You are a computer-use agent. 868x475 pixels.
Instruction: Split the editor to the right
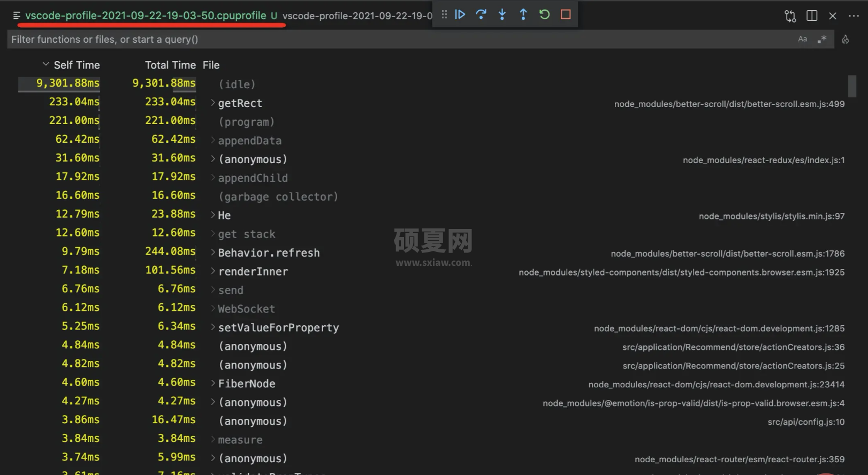coord(812,16)
